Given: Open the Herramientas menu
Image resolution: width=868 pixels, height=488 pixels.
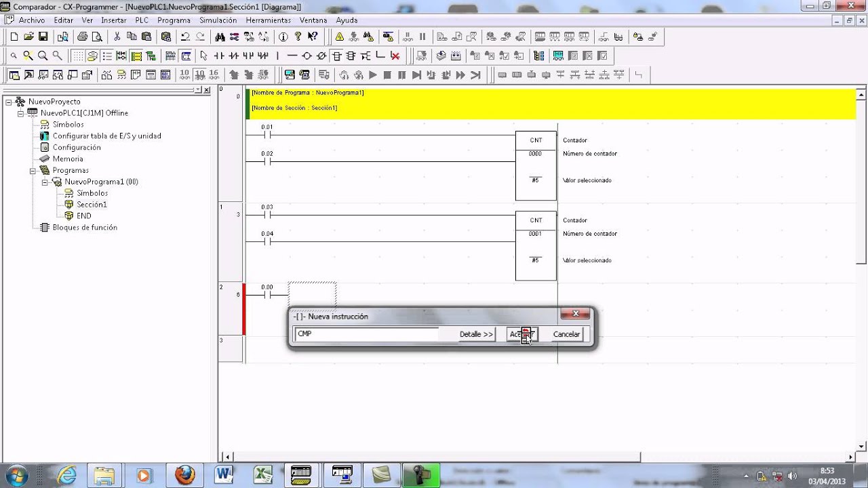Looking at the screenshot, I should coord(269,20).
